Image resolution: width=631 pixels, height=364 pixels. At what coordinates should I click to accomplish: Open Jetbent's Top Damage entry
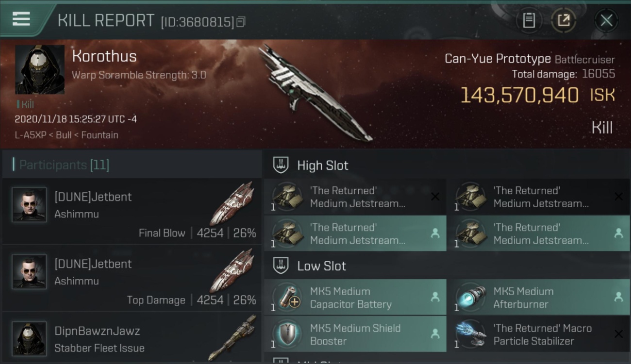[132, 279]
